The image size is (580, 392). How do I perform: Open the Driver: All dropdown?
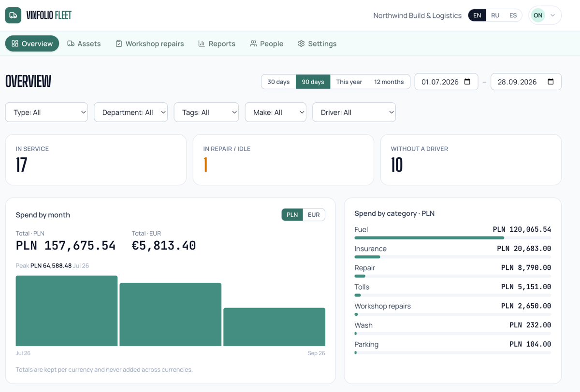tap(354, 112)
